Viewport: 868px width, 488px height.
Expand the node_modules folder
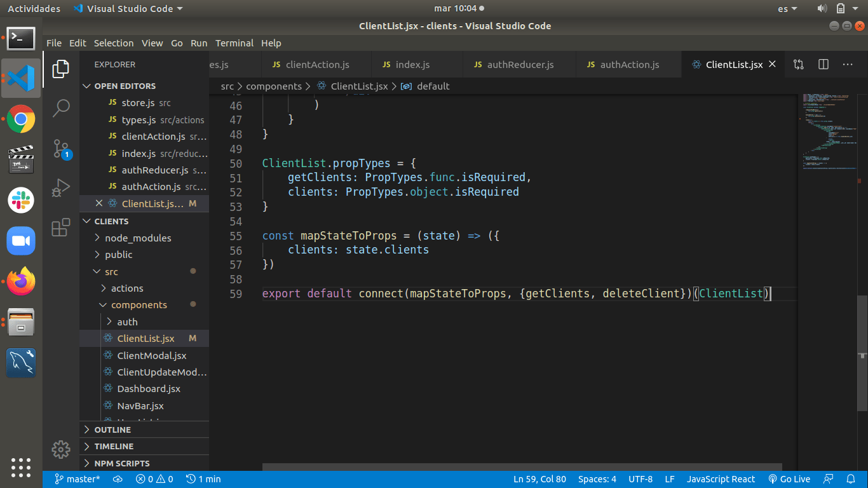[x=138, y=238]
